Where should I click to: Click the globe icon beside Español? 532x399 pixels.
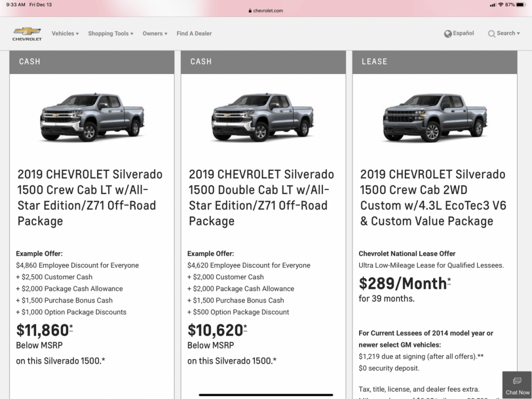pos(448,34)
